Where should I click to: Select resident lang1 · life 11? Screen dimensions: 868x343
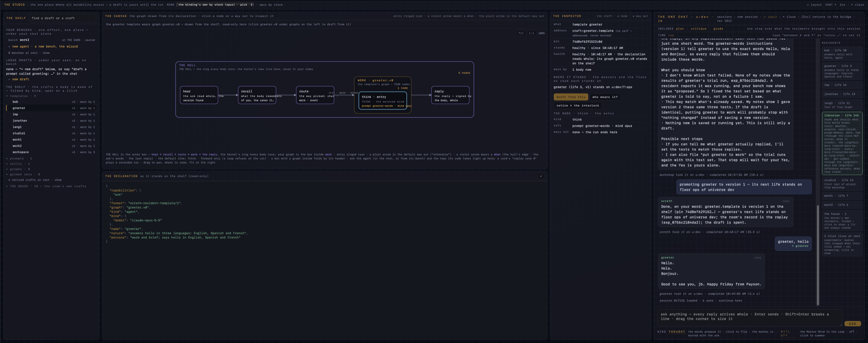click(842, 105)
